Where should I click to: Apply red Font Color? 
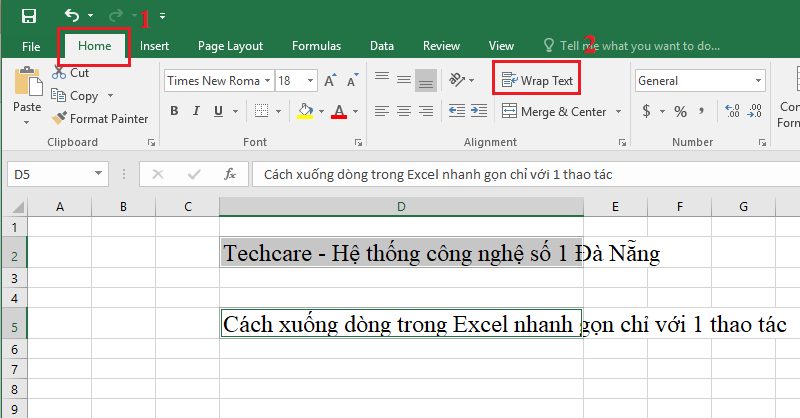339,111
